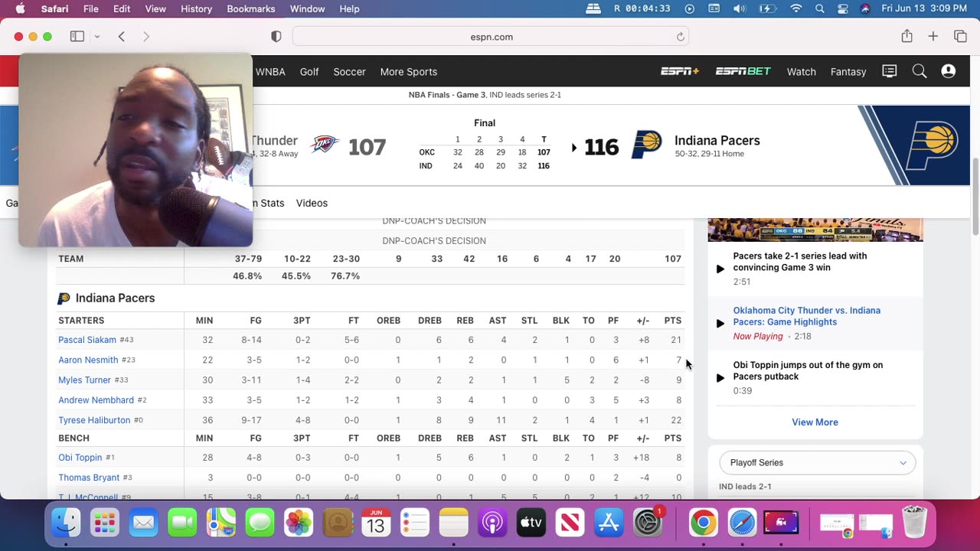This screenshot has height=551, width=980.
Task: Open the ESPN search magnifier
Action: [920, 71]
